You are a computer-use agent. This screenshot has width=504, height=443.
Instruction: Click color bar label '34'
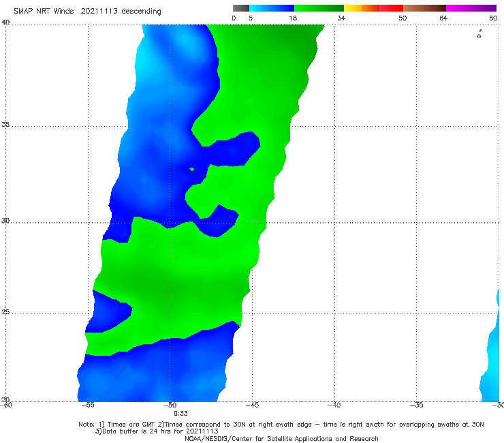point(341,18)
